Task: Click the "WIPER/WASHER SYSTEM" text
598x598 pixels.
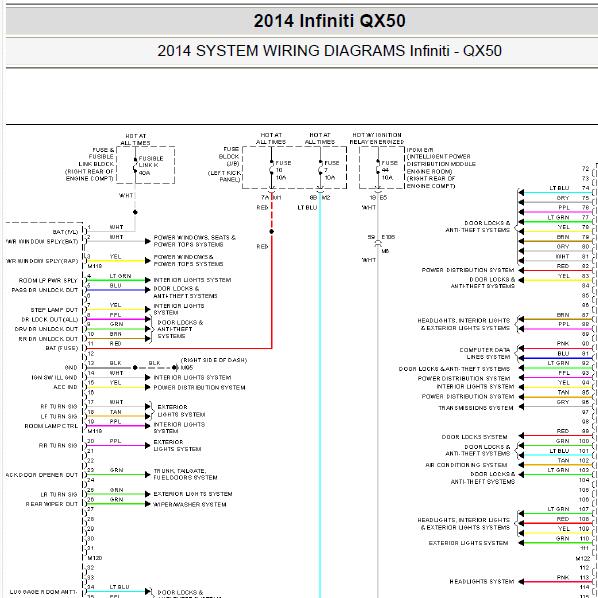Action: pyautogui.click(x=190, y=505)
